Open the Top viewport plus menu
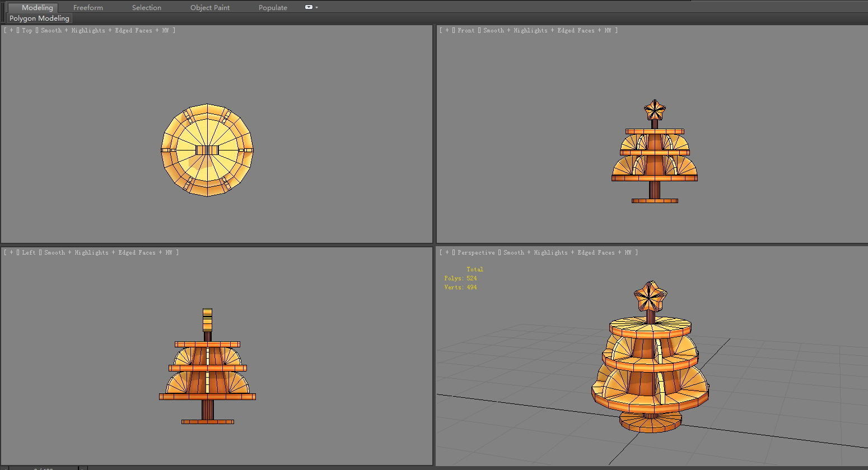868x470 pixels. (x=12, y=30)
